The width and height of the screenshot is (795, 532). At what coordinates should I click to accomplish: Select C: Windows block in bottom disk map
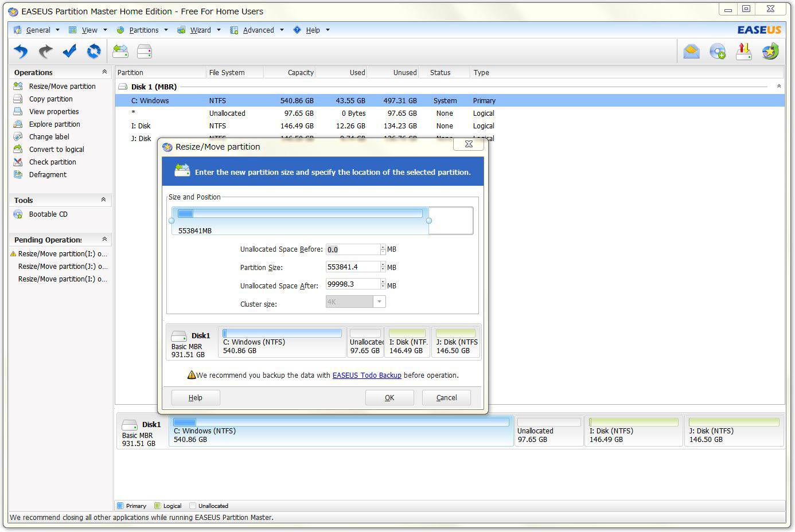pyautogui.click(x=341, y=430)
